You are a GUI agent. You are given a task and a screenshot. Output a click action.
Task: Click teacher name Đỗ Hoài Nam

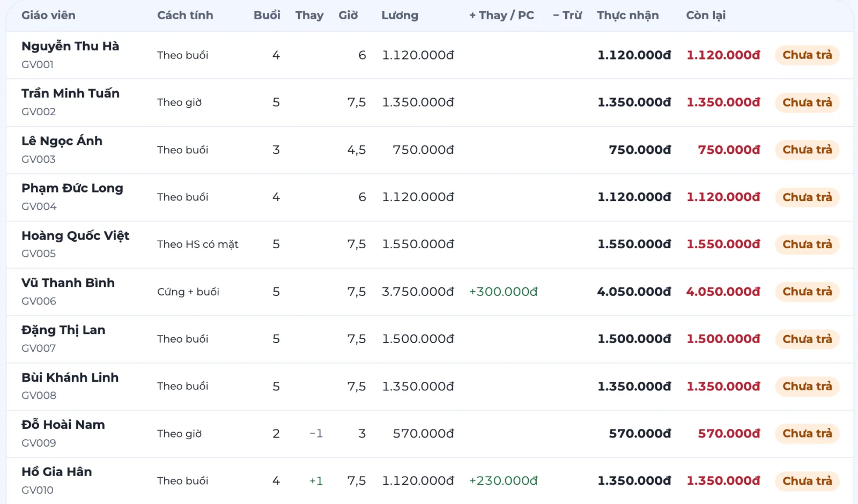pos(63,425)
